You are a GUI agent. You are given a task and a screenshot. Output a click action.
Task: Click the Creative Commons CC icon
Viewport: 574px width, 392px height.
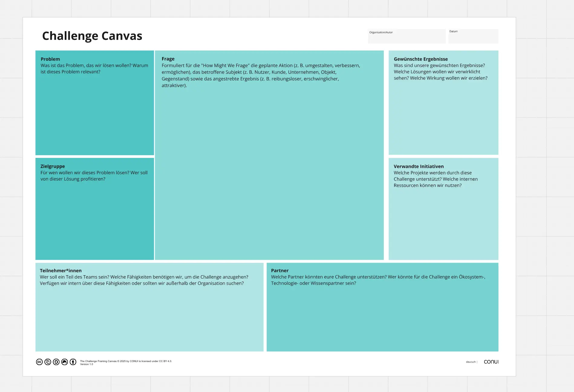click(39, 362)
